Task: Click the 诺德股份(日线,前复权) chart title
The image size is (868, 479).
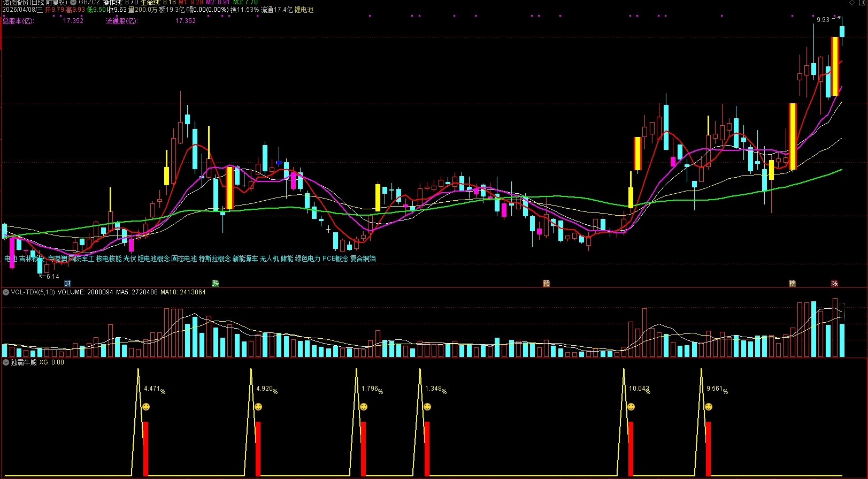Action: pos(35,3)
